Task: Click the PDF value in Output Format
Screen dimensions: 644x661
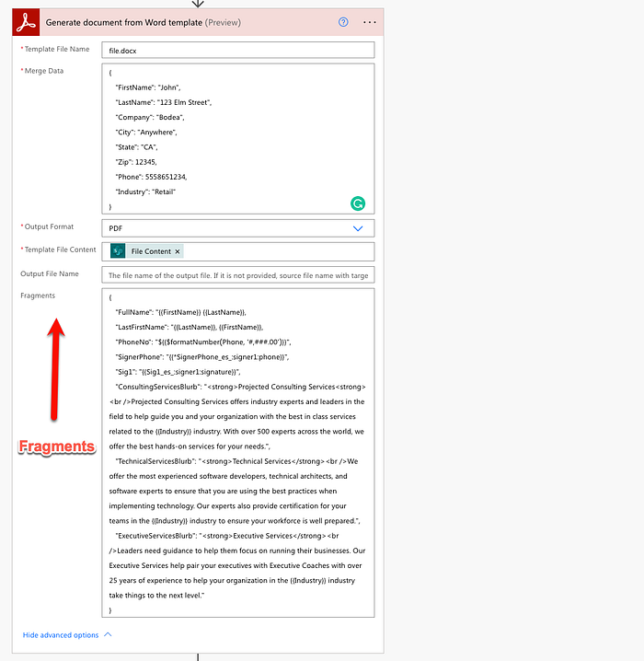Action: 115,228
